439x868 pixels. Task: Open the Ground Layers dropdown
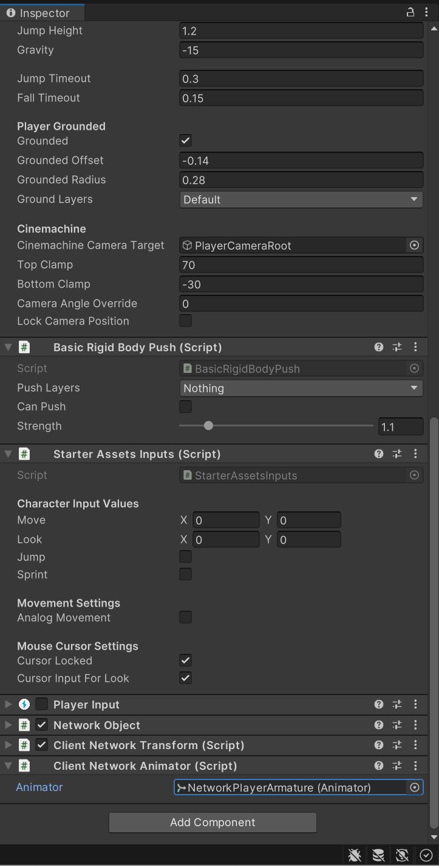pyautogui.click(x=301, y=200)
